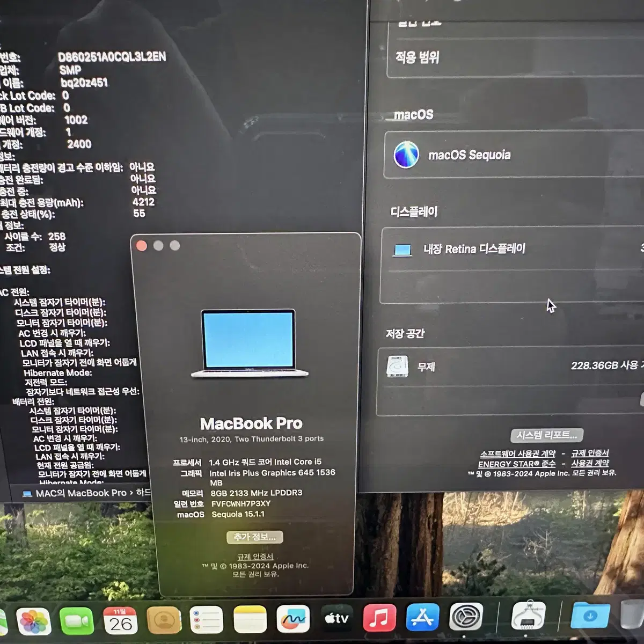Minimize the About This Mac window

[158, 245]
